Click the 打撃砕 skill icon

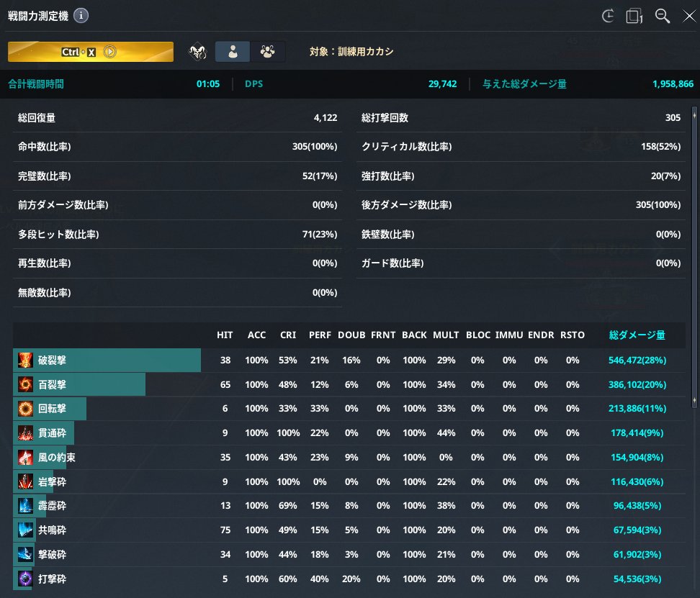[25, 579]
